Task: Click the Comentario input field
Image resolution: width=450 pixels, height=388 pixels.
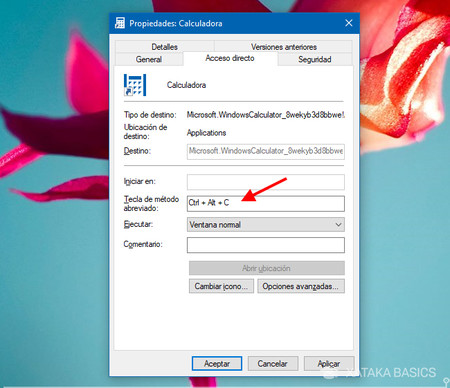Action: pyautogui.click(x=266, y=245)
